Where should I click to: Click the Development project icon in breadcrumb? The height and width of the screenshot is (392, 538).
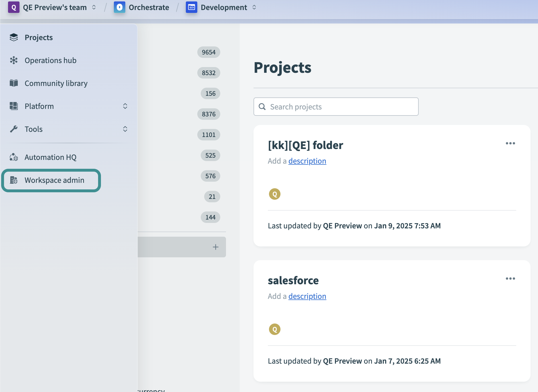(192, 7)
